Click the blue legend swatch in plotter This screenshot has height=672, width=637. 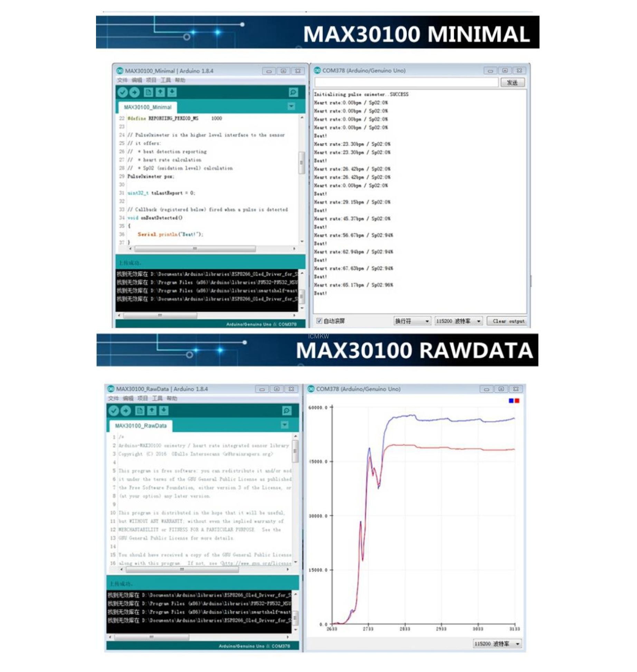pos(511,401)
